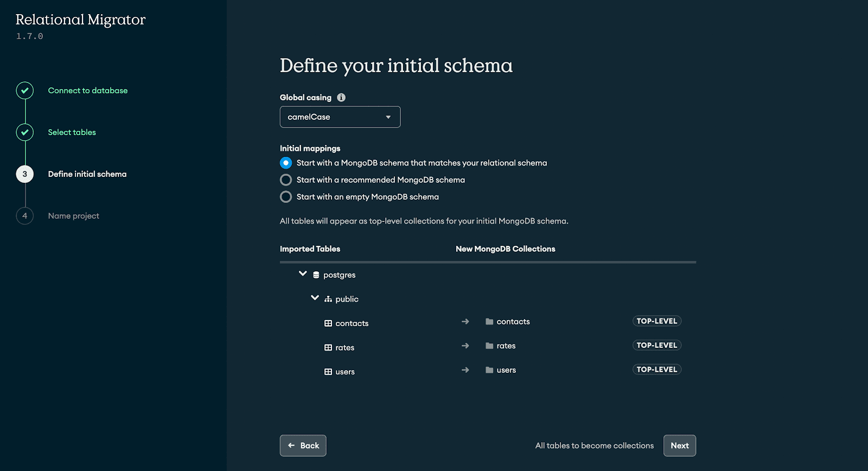Go to the Connect to database step
This screenshot has height=471, width=868.
[x=87, y=91]
